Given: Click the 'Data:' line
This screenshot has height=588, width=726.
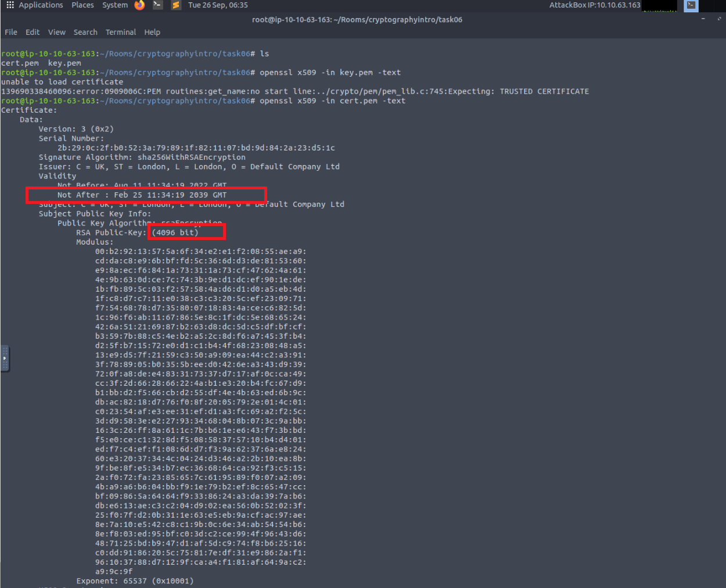Looking at the screenshot, I should coord(31,120).
